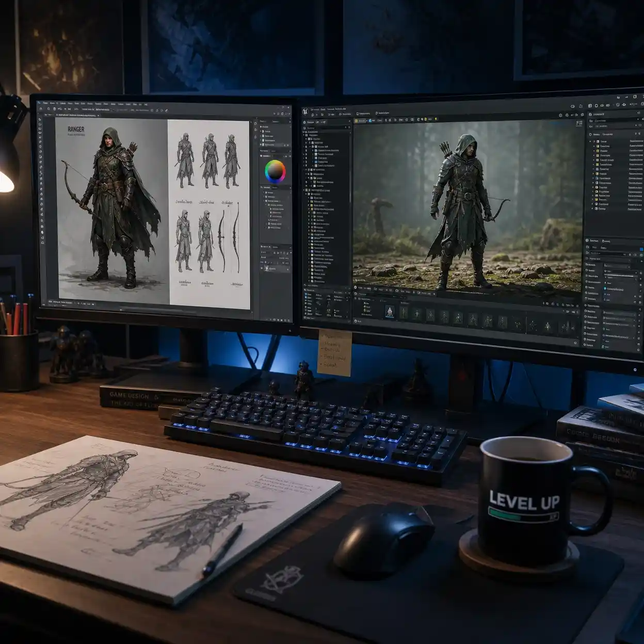Pick a hue on the image editor's color wheel

(x=275, y=171)
